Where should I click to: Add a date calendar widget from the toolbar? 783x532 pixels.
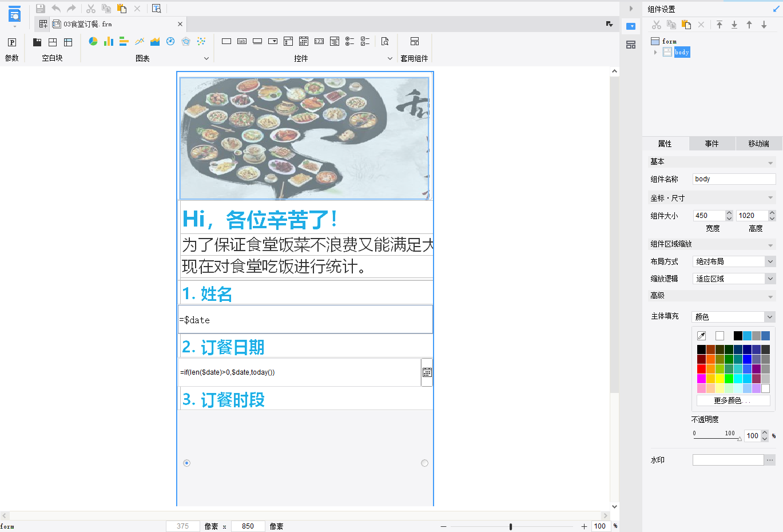point(304,41)
